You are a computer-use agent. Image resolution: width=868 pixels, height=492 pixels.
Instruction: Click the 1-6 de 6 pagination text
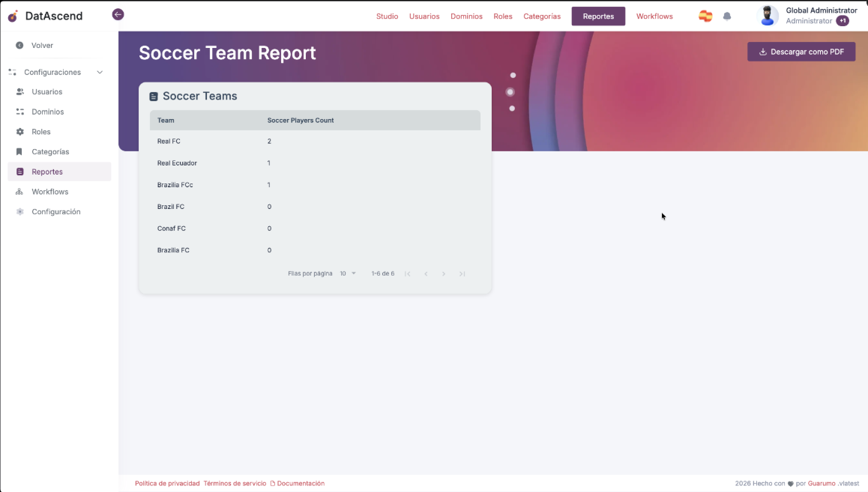pyautogui.click(x=383, y=273)
